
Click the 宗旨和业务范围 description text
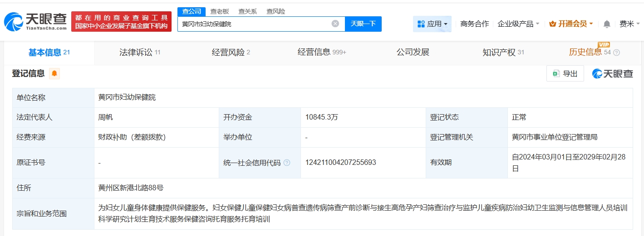tap(363, 213)
